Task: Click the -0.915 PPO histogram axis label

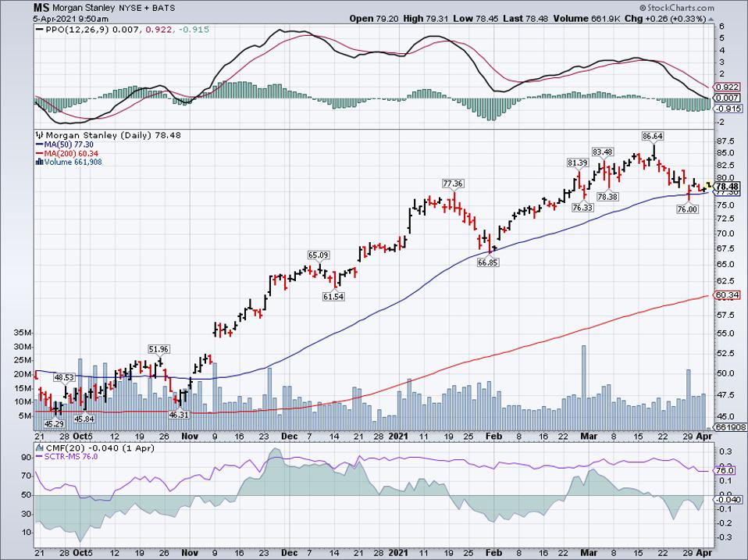Action: tap(728, 109)
